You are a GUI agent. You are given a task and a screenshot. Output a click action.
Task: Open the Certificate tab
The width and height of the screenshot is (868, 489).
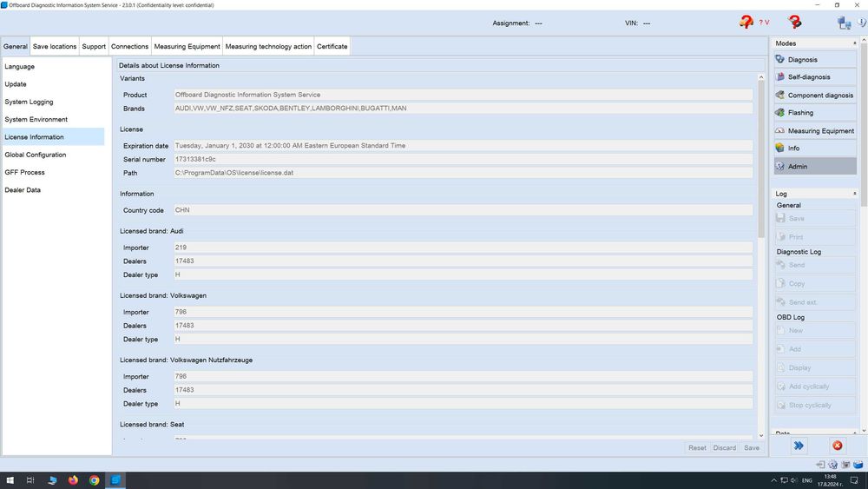click(x=332, y=47)
